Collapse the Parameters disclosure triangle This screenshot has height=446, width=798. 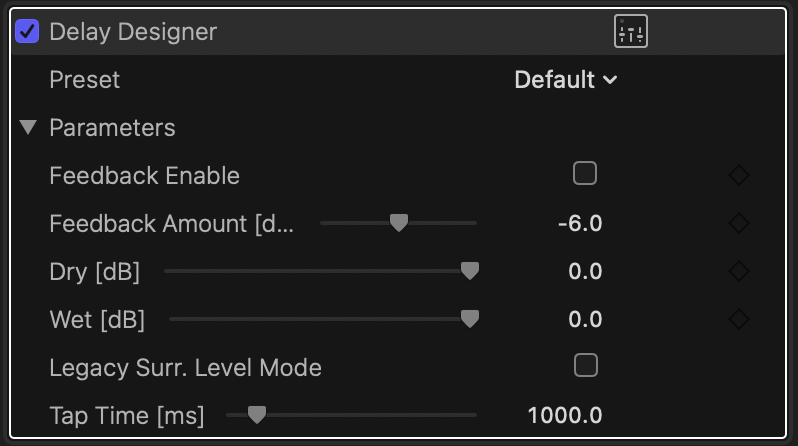28,127
